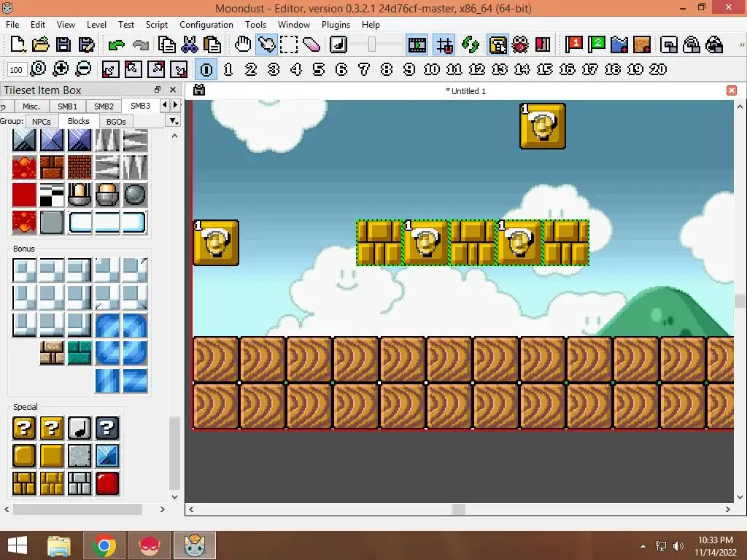Switch to section 0 button
This screenshot has width=747, height=560.
[206, 69]
